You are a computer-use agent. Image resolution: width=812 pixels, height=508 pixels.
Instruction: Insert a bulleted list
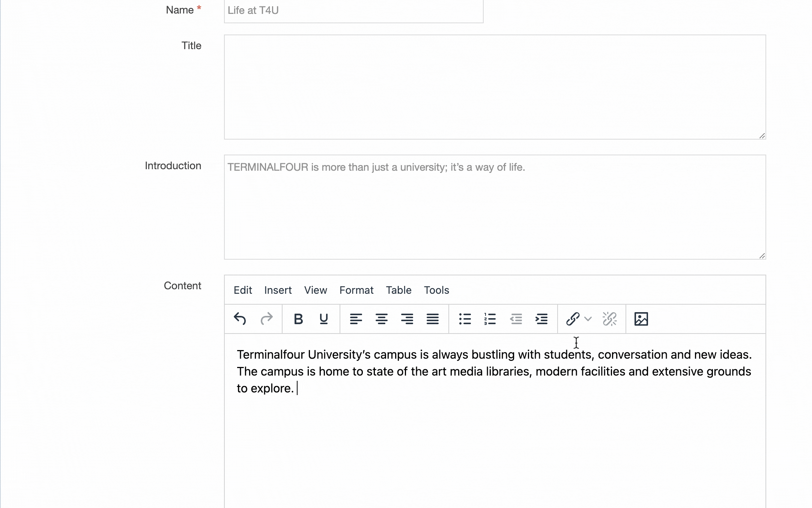tap(465, 319)
